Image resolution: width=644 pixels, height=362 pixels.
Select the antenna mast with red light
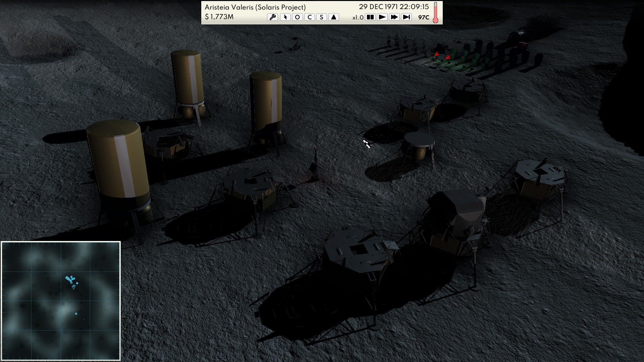(315, 164)
